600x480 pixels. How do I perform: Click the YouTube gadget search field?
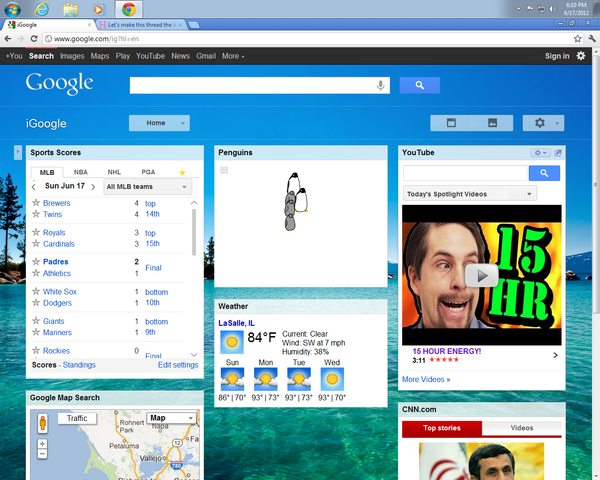coord(465,173)
